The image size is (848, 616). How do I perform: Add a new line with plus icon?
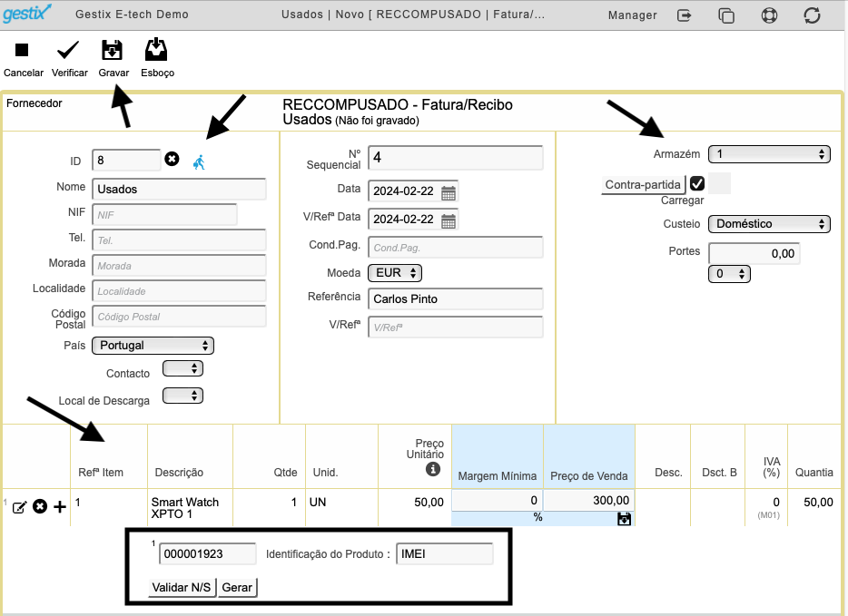click(x=60, y=506)
